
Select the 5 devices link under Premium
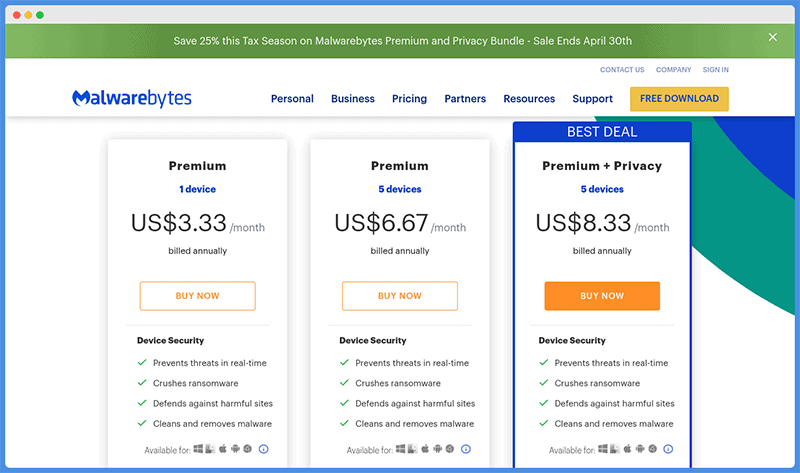(x=399, y=189)
